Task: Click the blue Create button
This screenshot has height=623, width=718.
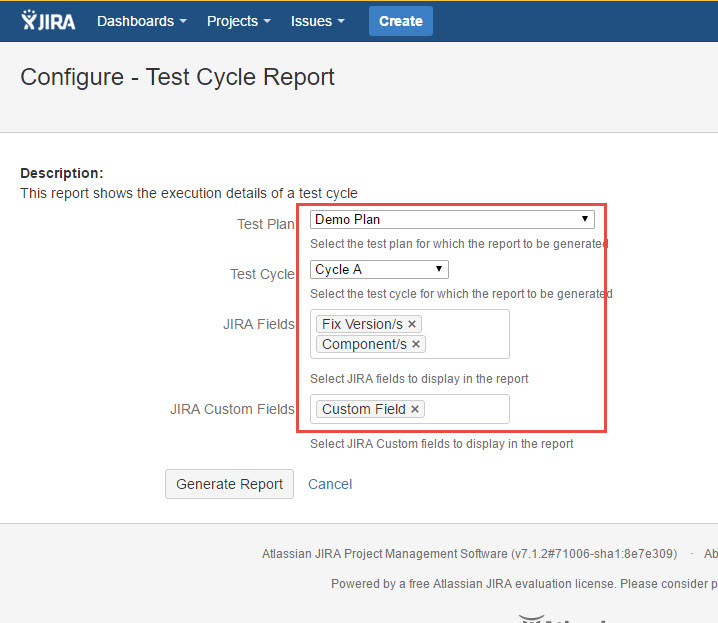Action: click(400, 21)
